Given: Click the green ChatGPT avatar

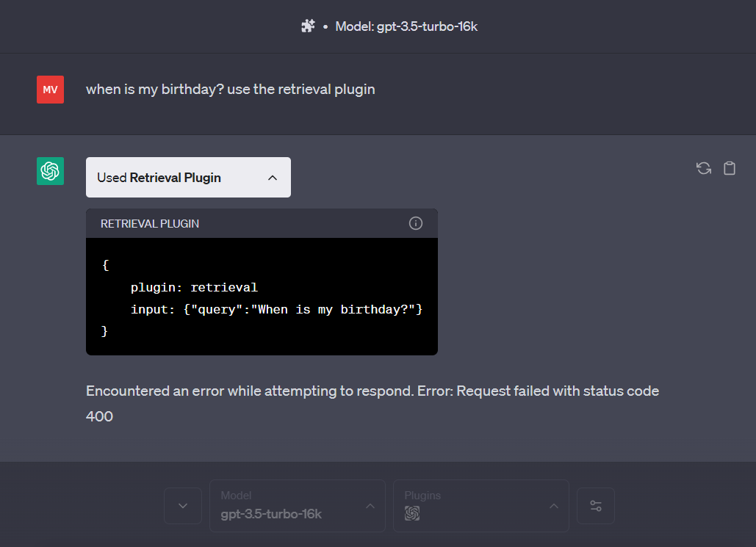Looking at the screenshot, I should coord(49,170).
